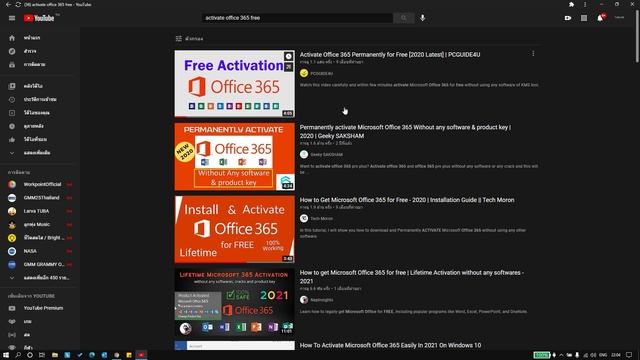Click the search box with 'activate office 365 free'

click(298, 18)
